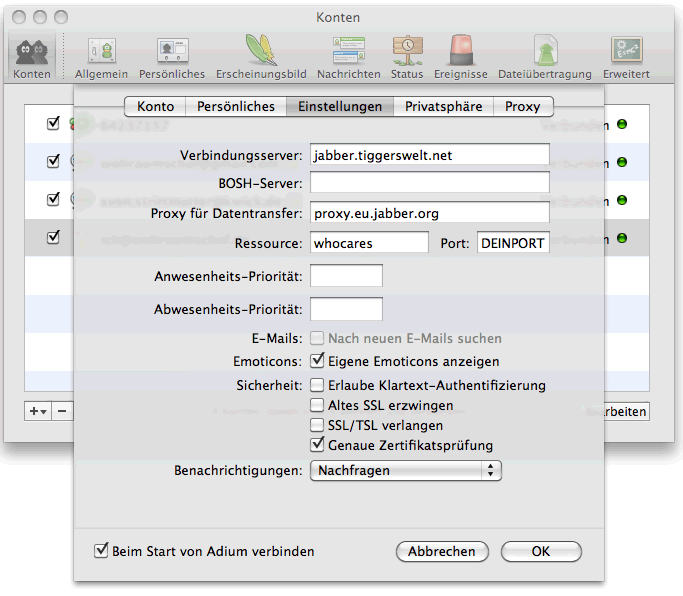The image size is (683, 596).
Task: Open the Allgemein preferences pane
Action: tap(101, 58)
